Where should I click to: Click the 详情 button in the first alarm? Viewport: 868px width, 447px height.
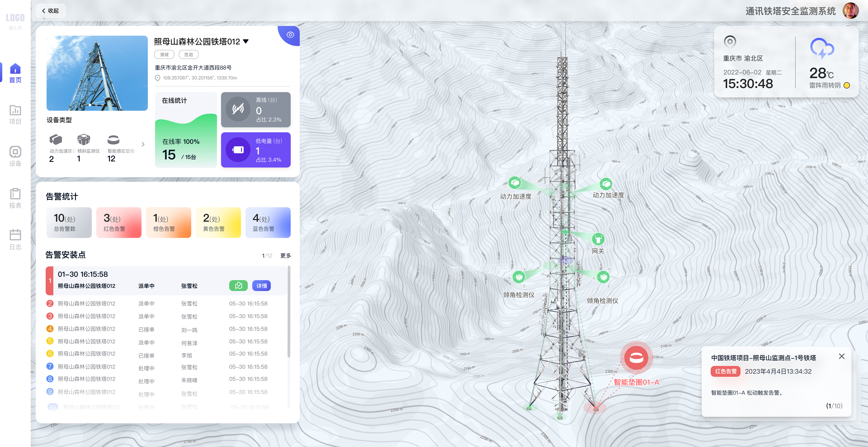click(262, 286)
